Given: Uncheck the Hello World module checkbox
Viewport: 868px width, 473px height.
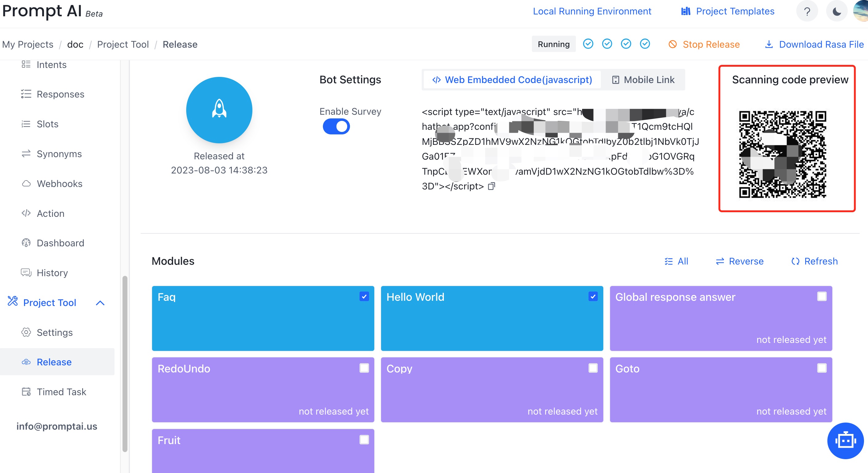Looking at the screenshot, I should pyautogui.click(x=593, y=296).
